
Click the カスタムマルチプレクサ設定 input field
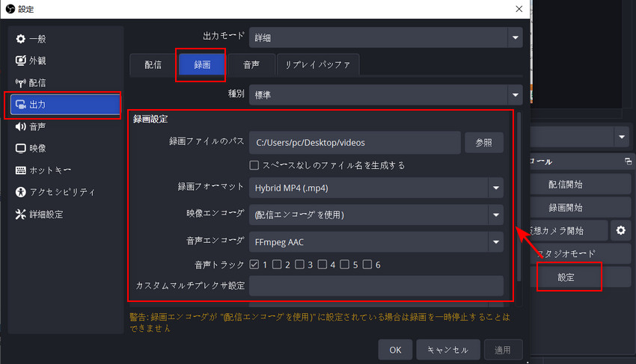(376, 286)
